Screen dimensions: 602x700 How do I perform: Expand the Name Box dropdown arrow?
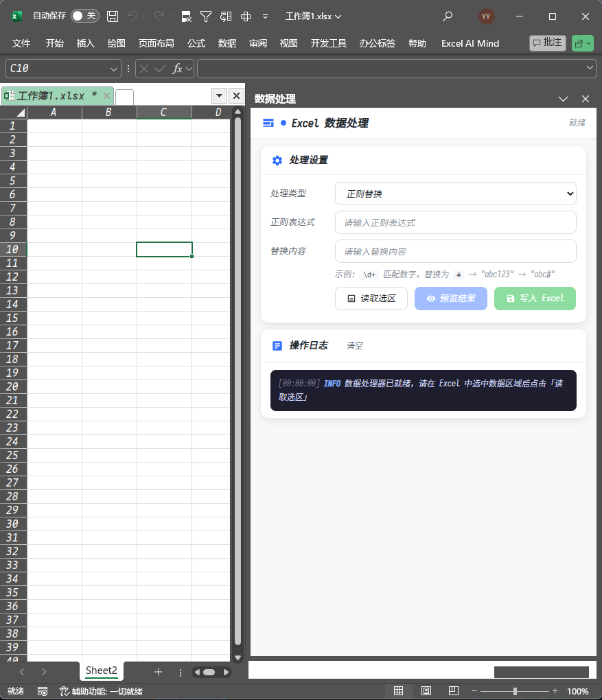click(x=113, y=69)
